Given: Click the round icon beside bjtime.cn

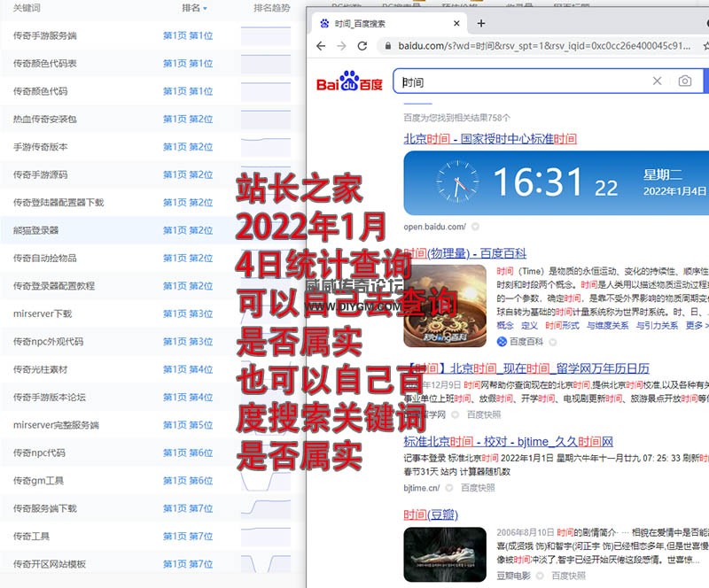Looking at the screenshot, I should coord(449,488).
